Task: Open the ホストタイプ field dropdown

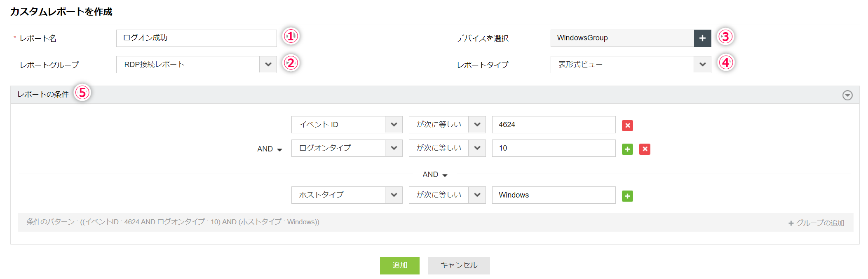Action: 394,195
